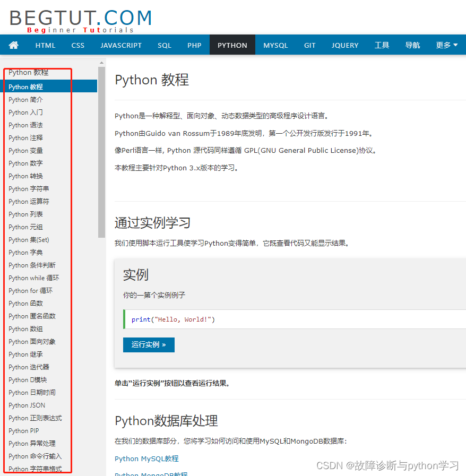Click the highlighted PYTHON tab
The width and height of the screenshot is (466, 476).
click(x=232, y=45)
